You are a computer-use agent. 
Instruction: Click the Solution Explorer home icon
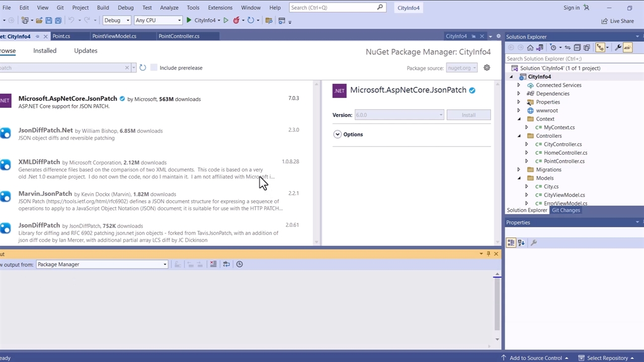(x=530, y=48)
